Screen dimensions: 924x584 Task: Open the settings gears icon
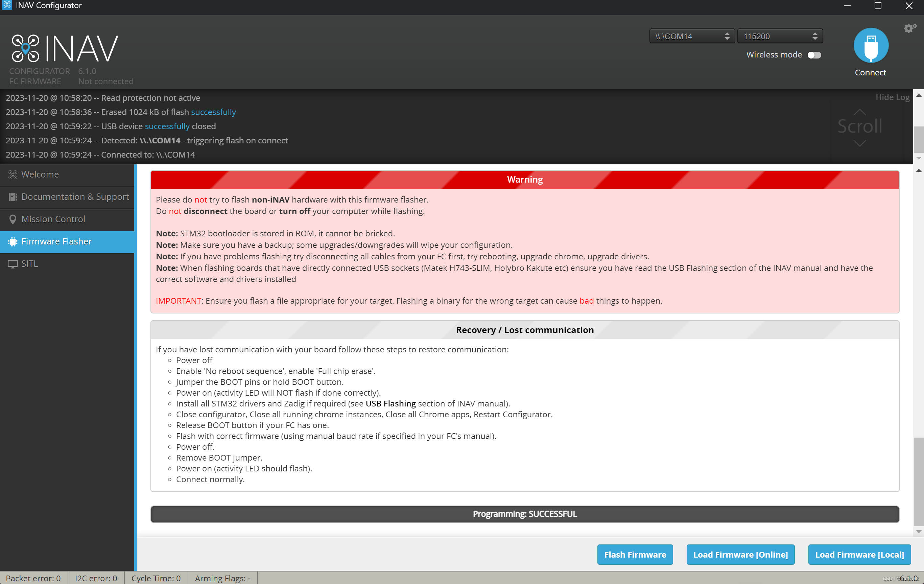910,28
